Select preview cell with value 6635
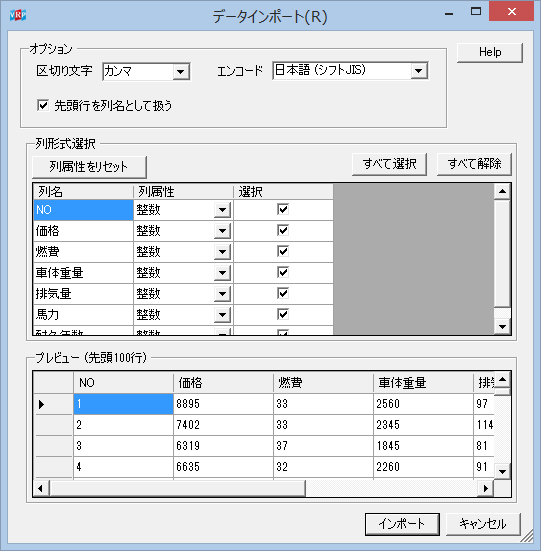Screen dimensions: 541x551 (x=223, y=467)
